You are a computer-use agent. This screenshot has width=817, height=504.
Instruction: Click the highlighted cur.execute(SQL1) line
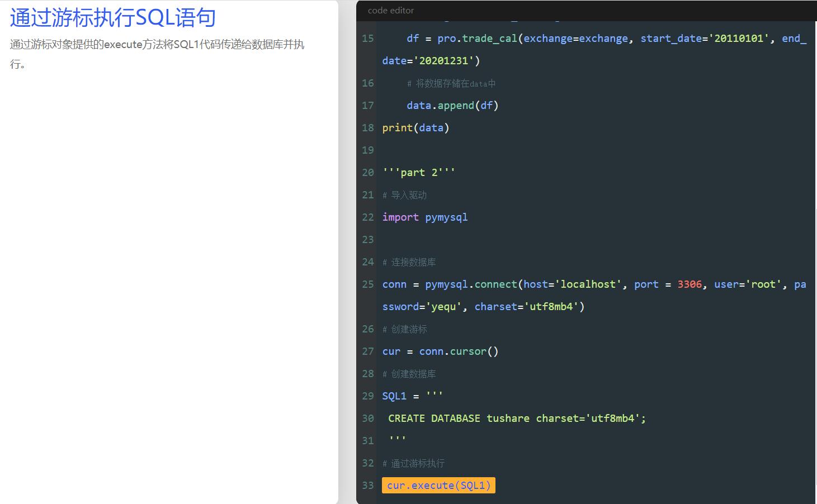tap(438, 486)
